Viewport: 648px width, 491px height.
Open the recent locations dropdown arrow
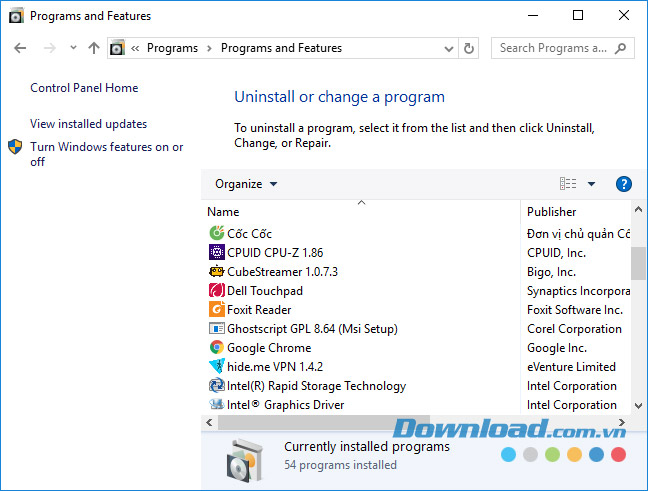coord(73,48)
